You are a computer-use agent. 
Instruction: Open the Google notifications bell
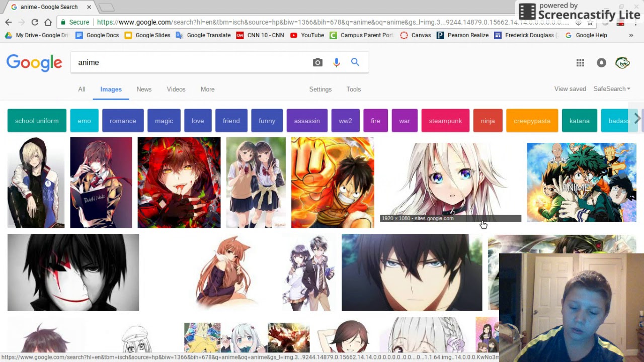601,62
